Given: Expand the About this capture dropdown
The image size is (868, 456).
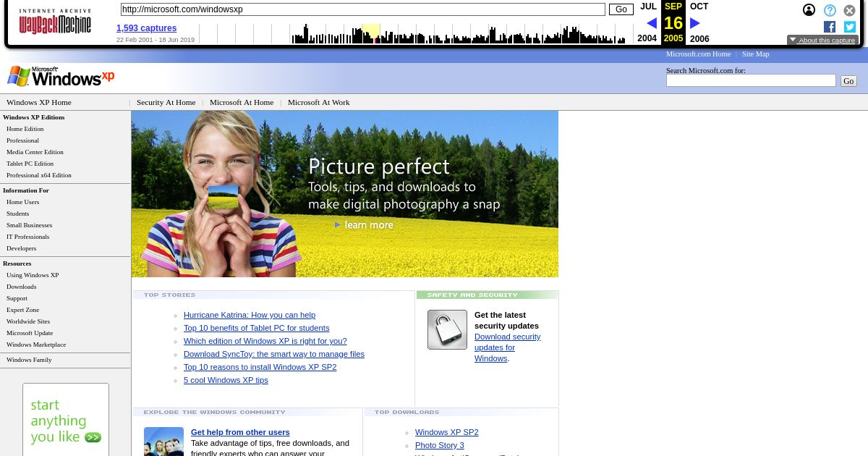Looking at the screenshot, I should point(822,41).
